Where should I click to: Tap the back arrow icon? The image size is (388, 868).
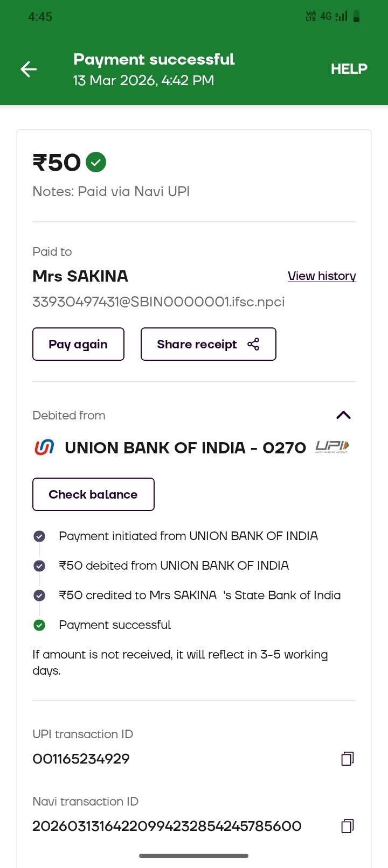pyautogui.click(x=29, y=69)
